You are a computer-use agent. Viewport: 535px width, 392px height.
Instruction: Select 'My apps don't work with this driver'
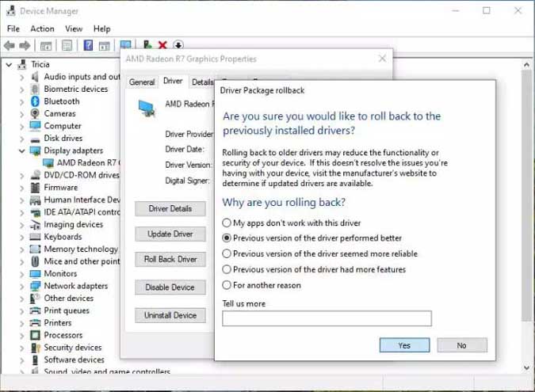[227, 223]
